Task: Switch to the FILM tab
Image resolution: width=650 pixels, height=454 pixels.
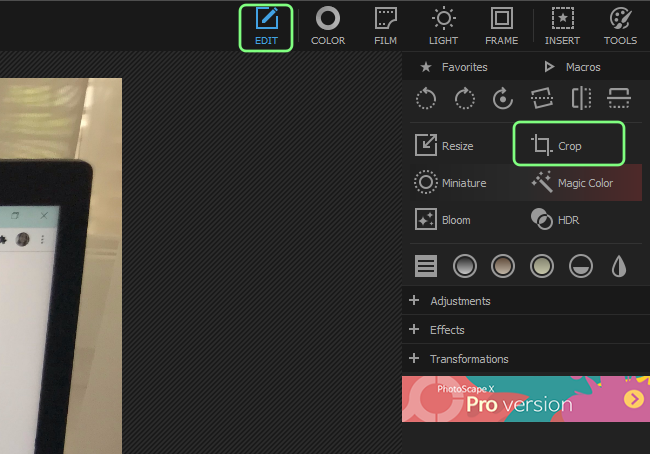Action: coord(386,27)
